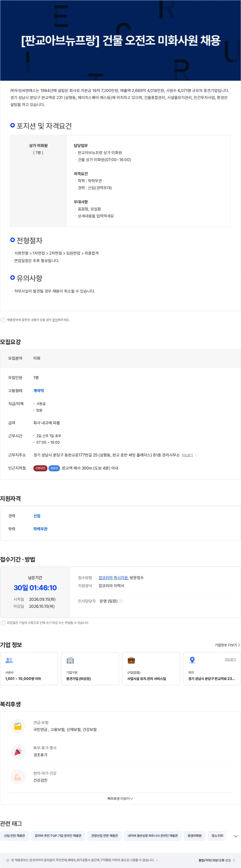241x868 pixels.
Task: Click the 경강선 subway line badge
Action: (54, 468)
